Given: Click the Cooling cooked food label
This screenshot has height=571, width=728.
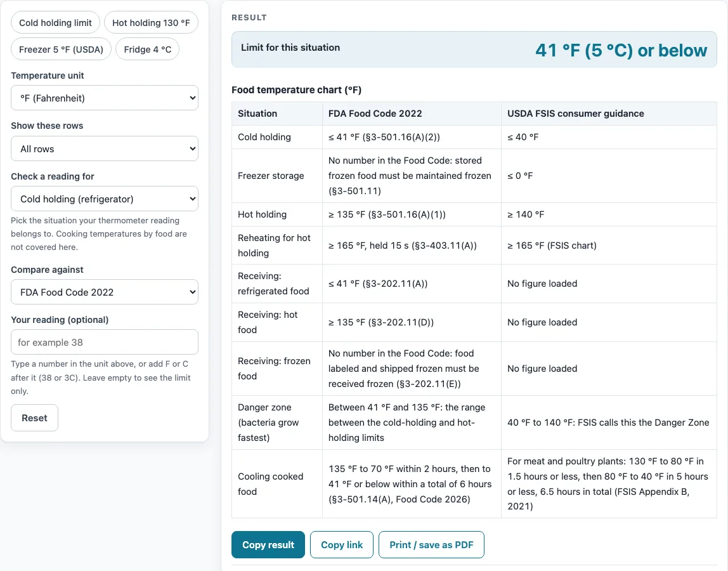Looking at the screenshot, I should click(277, 483).
